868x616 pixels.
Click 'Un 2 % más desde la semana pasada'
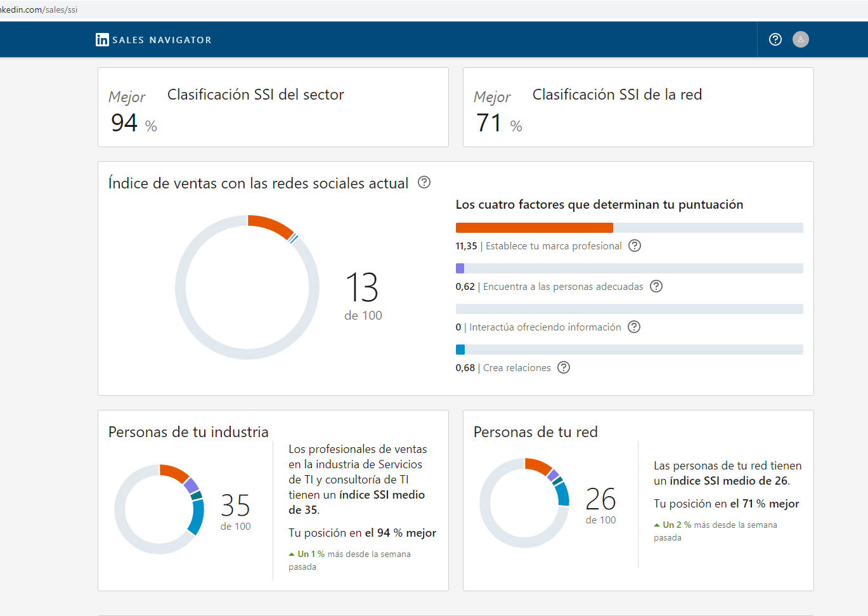pos(715,531)
